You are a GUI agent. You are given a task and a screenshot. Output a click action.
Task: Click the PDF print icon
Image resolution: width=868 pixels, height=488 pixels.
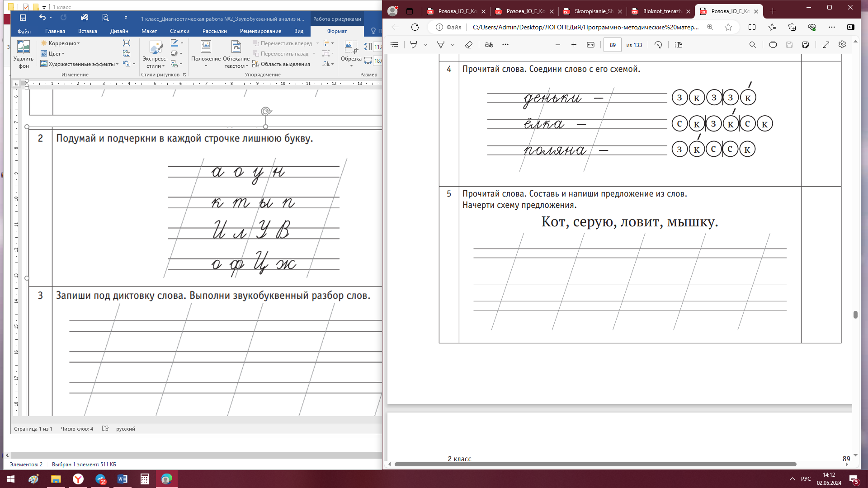tap(773, 45)
